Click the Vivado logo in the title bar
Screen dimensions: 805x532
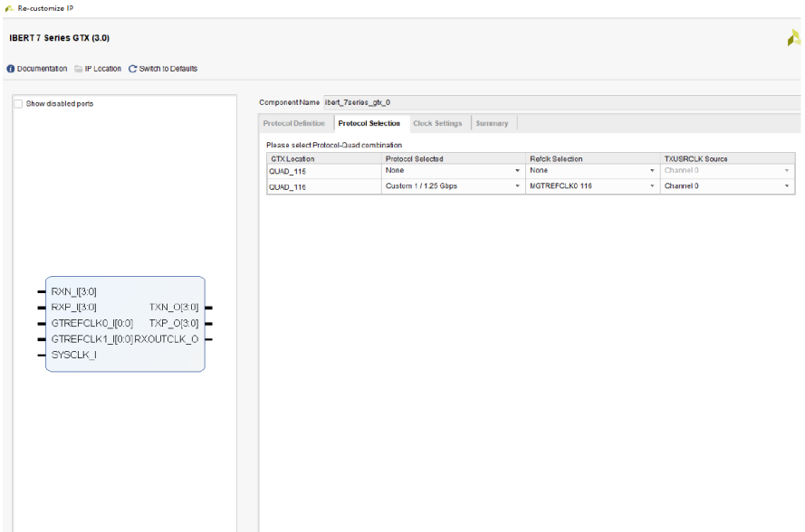click(x=9, y=8)
